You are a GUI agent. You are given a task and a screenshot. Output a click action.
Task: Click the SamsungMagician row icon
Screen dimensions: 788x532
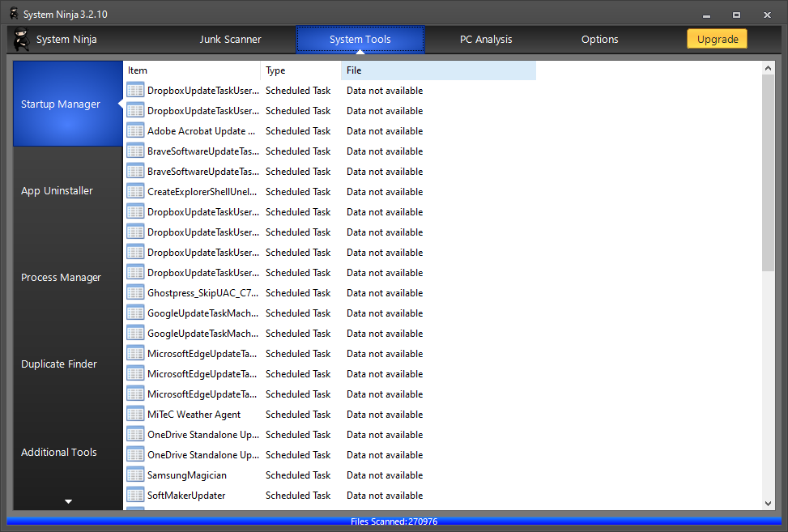click(135, 475)
